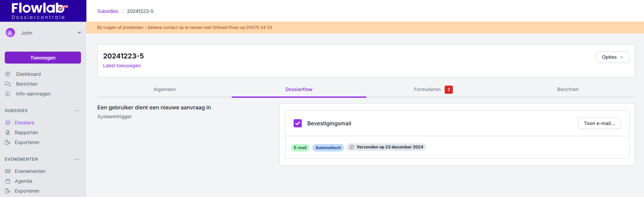This screenshot has width=644, height=197.
Task: Toggle the Bevestigingsmail checkbox
Action: click(x=298, y=123)
